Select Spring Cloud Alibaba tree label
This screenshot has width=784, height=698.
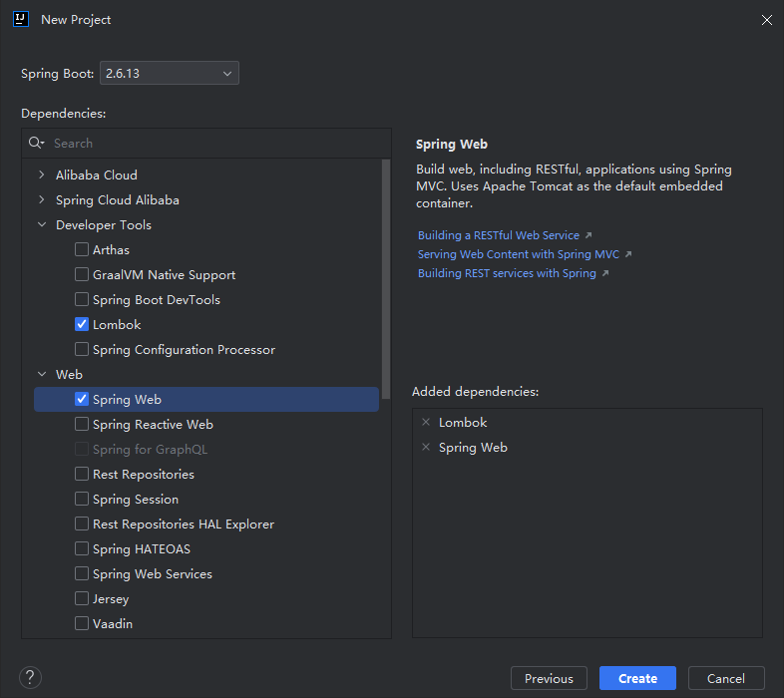click(x=118, y=200)
